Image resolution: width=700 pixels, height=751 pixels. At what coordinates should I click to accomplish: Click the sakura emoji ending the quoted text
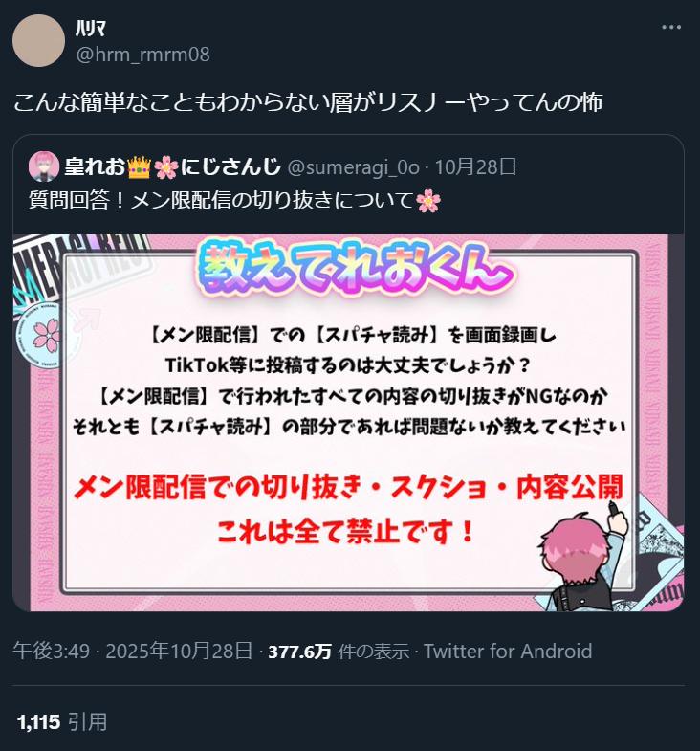coord(428,200)
